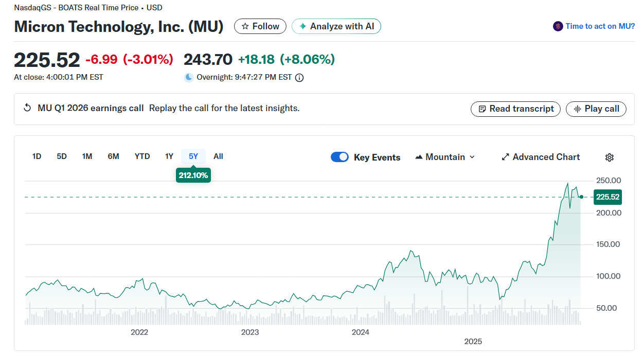Viewport: 644px width, 353px height.
Task: Click the 2023 label on the time axis
Action: 250,332
